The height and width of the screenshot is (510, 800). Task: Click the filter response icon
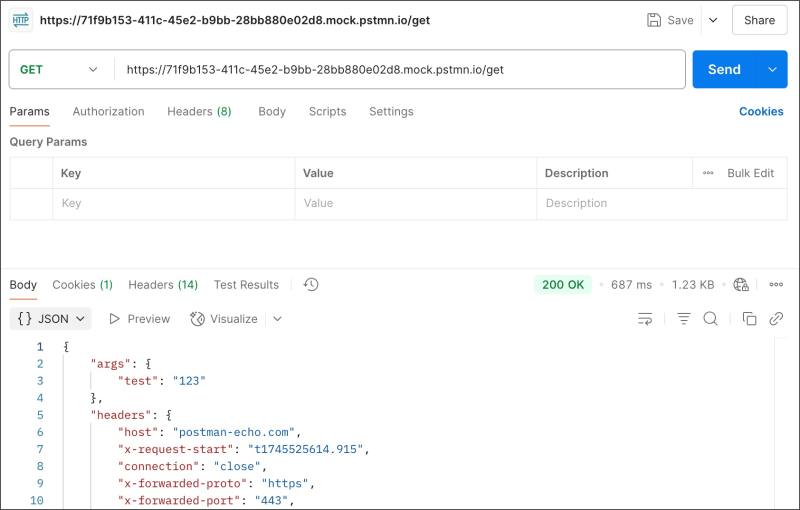coord(684,319)
